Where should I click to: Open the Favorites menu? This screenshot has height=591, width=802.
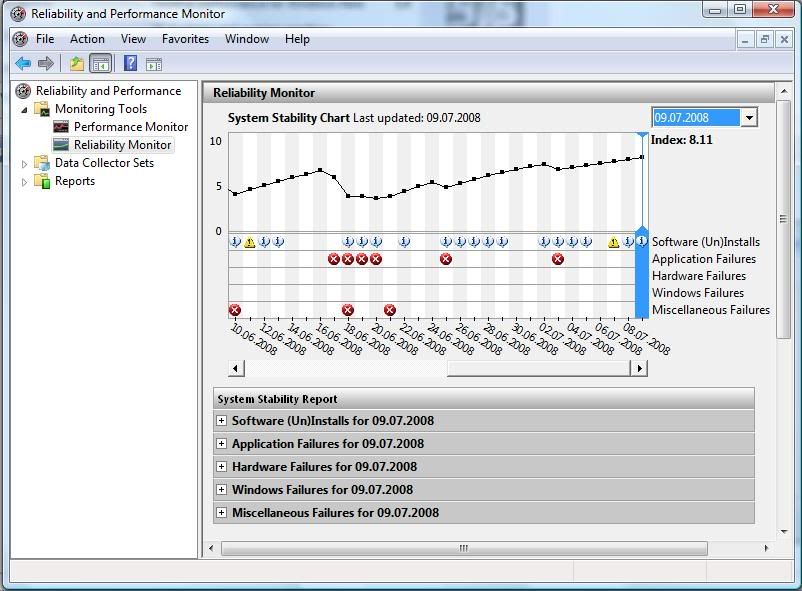pos(185,39)
